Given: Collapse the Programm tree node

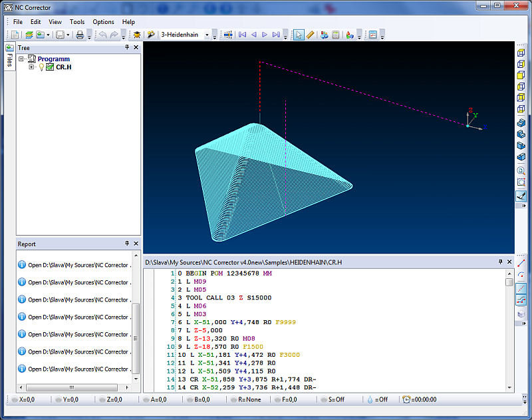Looking at the screenshot, I should pos(22,59).
